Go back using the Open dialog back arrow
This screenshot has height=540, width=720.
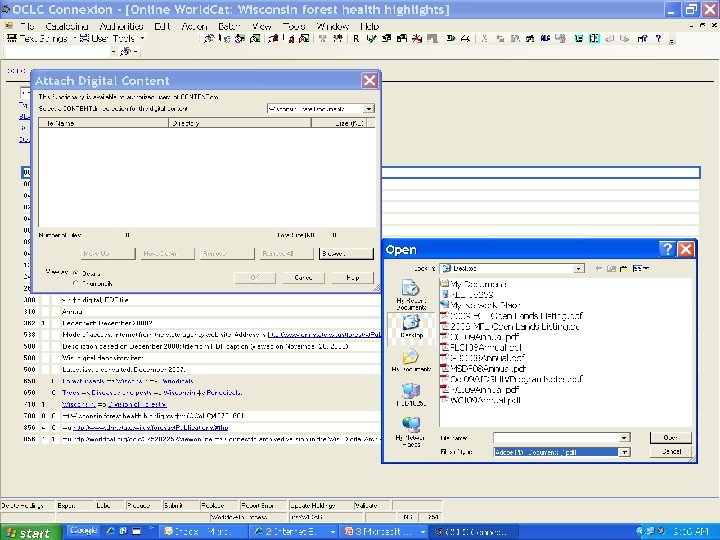click(x=598, y=268)
